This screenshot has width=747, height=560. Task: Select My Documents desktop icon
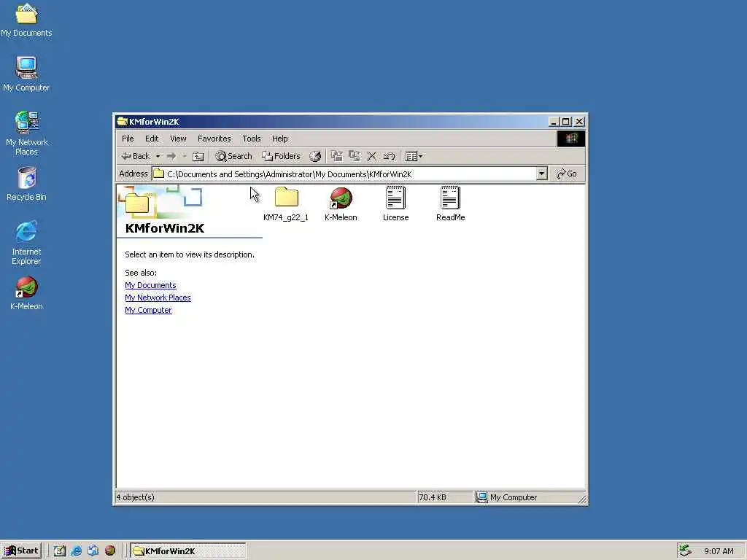(26, 20)
